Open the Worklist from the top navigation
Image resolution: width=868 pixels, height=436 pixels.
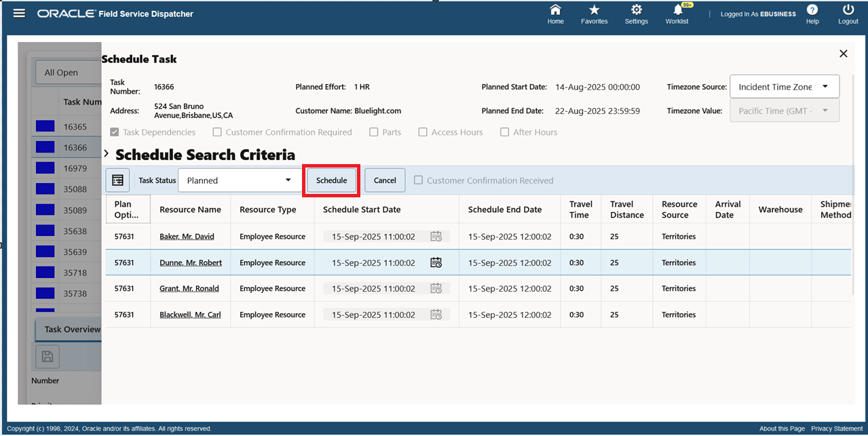pyautogui.click(x=676, y=14)
